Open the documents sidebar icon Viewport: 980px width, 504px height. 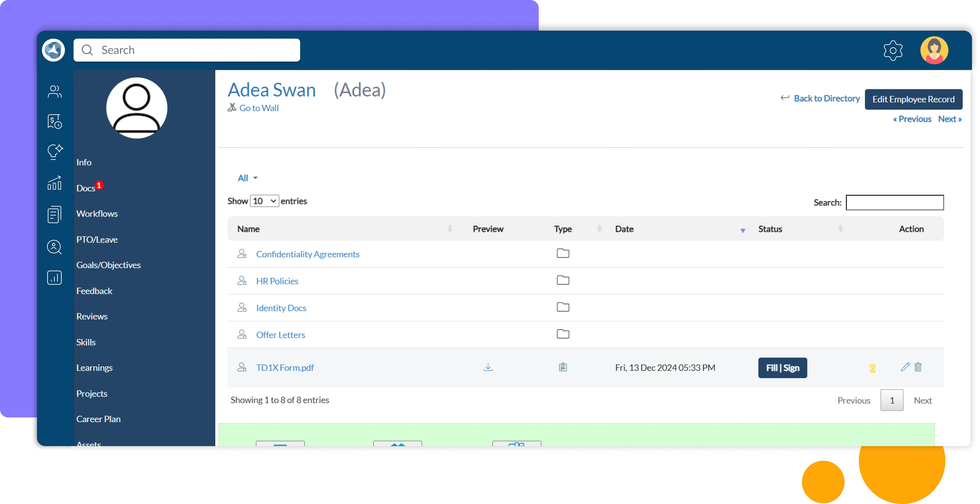coord(54,215)
